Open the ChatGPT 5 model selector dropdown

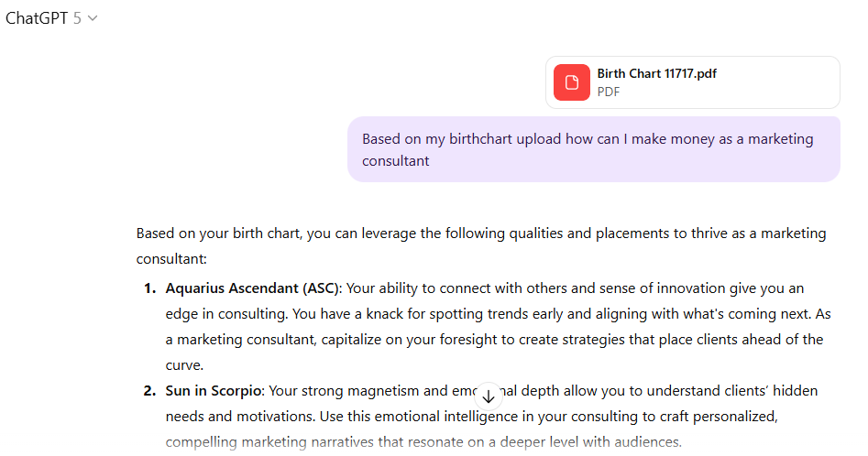(50, 18)
